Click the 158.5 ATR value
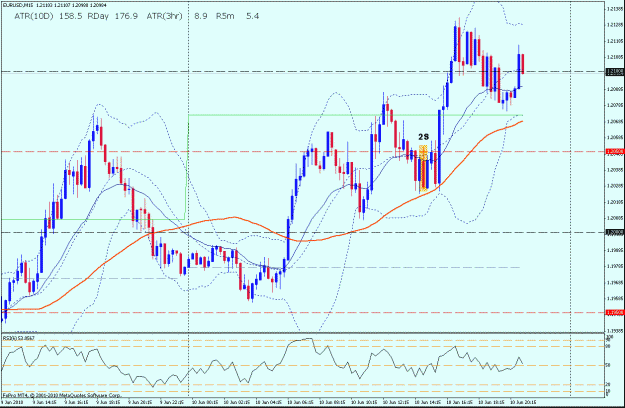This screenshot has width=625, height=408. pos(71,16)
